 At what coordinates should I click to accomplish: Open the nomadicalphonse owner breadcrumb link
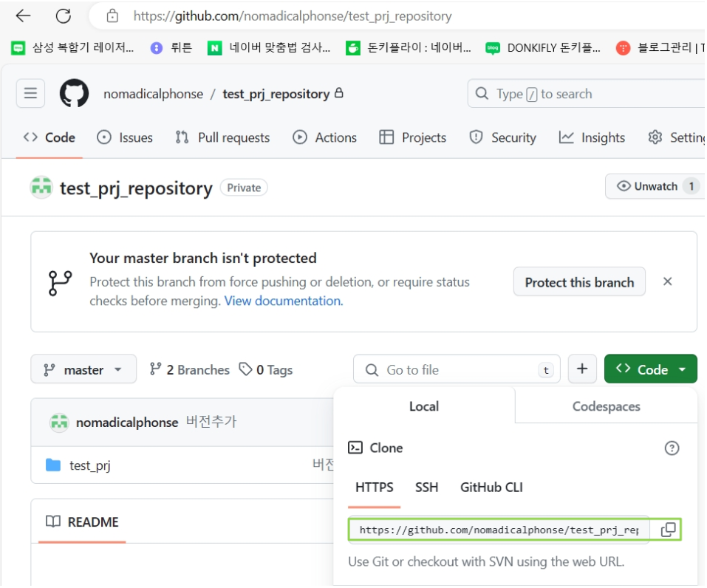click(154, 94)
